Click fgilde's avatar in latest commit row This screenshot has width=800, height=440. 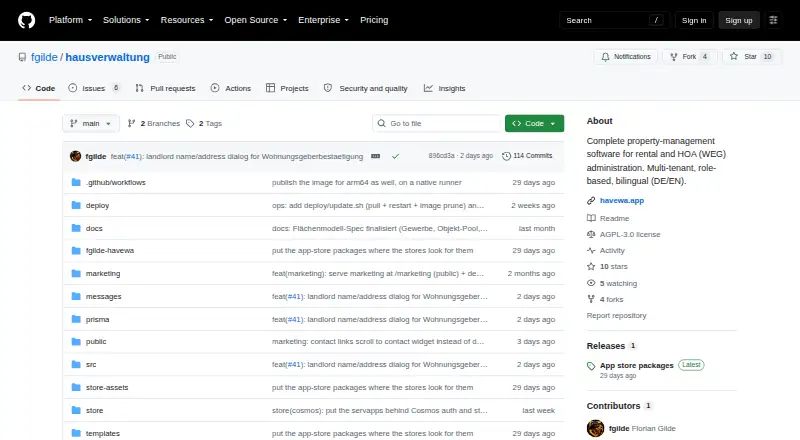pos(76,156)
